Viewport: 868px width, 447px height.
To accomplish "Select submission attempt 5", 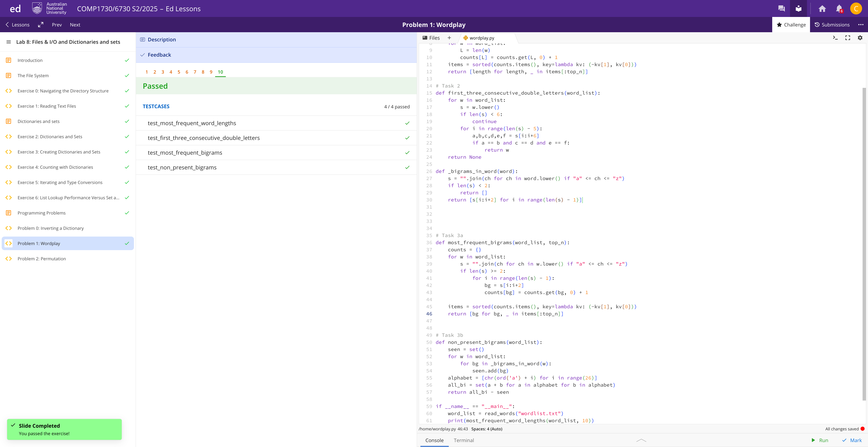I will click(x=179, y=72).
